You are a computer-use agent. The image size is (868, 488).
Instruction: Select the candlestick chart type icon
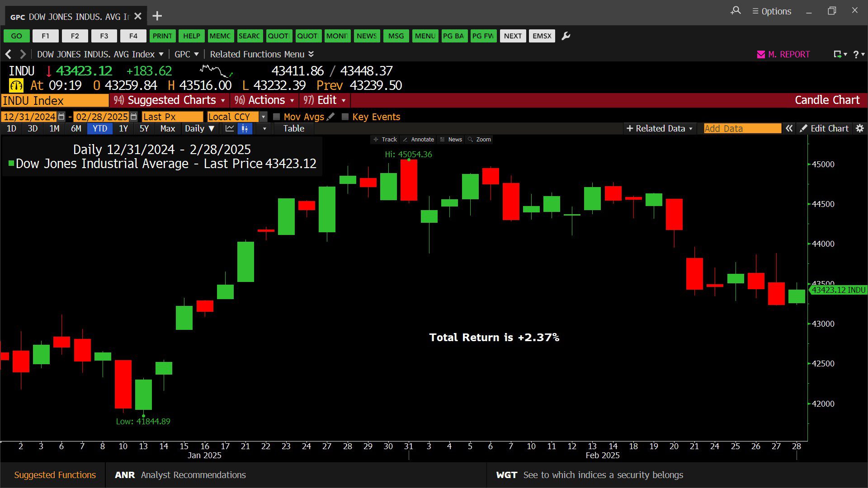tap(245, 129)
